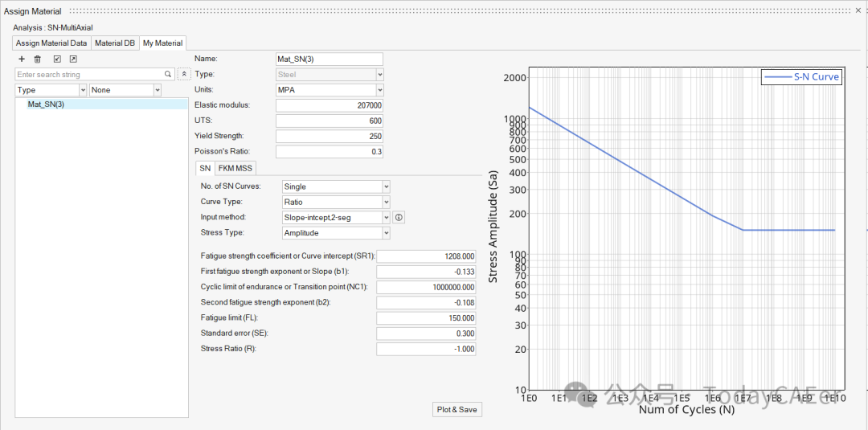Image resolution: width=868 pixels, height=430 pixels.
Task: Close the Assign Material panel
Action: coord(859,10)
